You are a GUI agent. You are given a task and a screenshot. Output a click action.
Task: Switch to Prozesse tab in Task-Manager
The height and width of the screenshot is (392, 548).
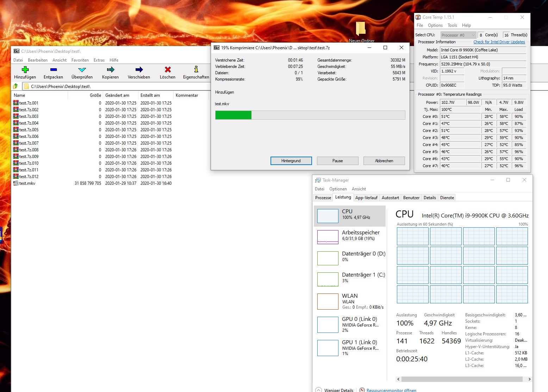tap(323, 198)
